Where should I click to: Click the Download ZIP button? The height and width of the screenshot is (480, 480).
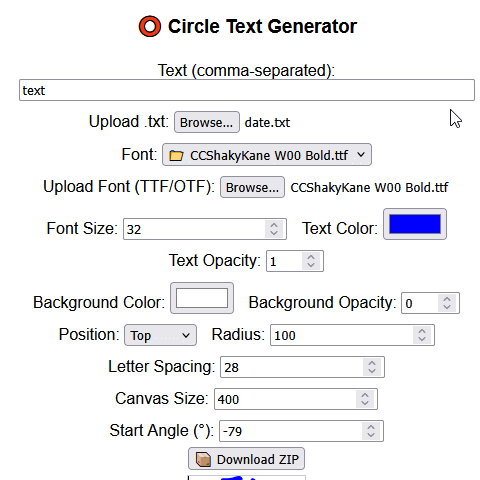pos(246,459)
